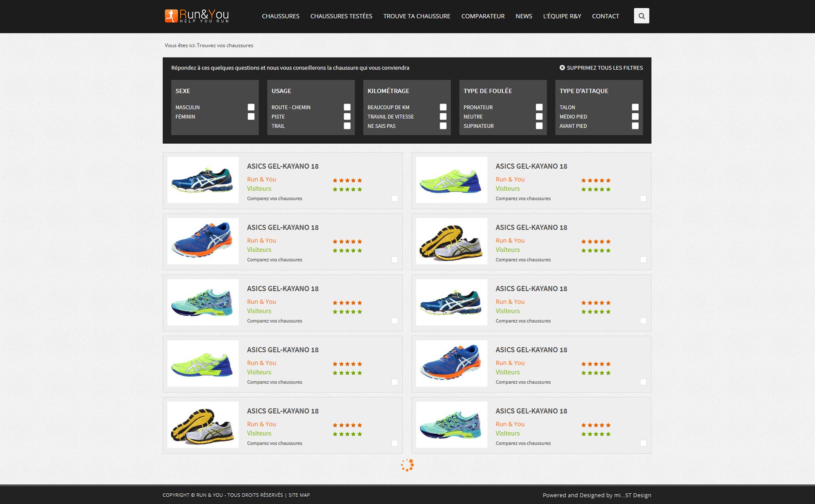815x504 pixels.
Task: Click 'Powered and Designed by mi...ST Design' credit
Action: pos(597,495)
